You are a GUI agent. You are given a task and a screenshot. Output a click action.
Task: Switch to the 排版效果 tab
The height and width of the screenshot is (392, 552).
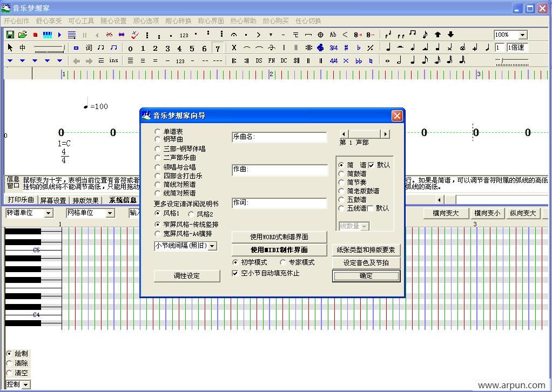coord(86,200)
